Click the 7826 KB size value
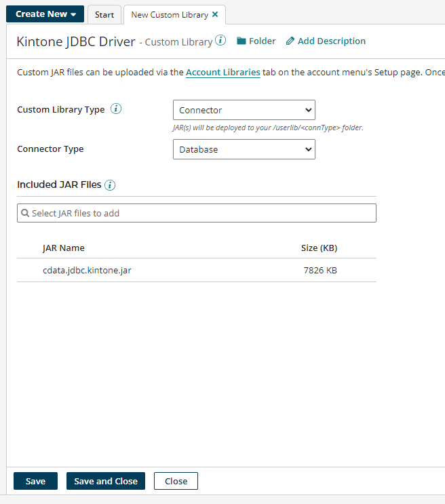Screen dimensions: 445x504 click(320, 271)
